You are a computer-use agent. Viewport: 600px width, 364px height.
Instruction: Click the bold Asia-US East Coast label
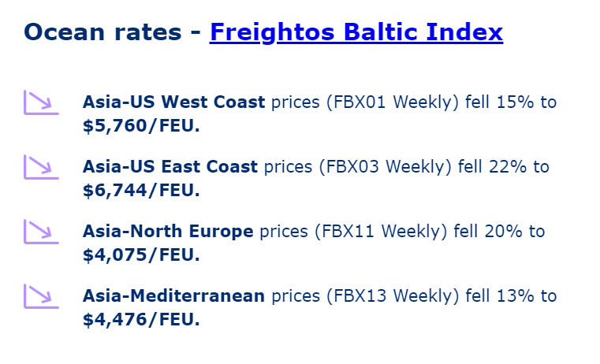[x=170, y=167]
